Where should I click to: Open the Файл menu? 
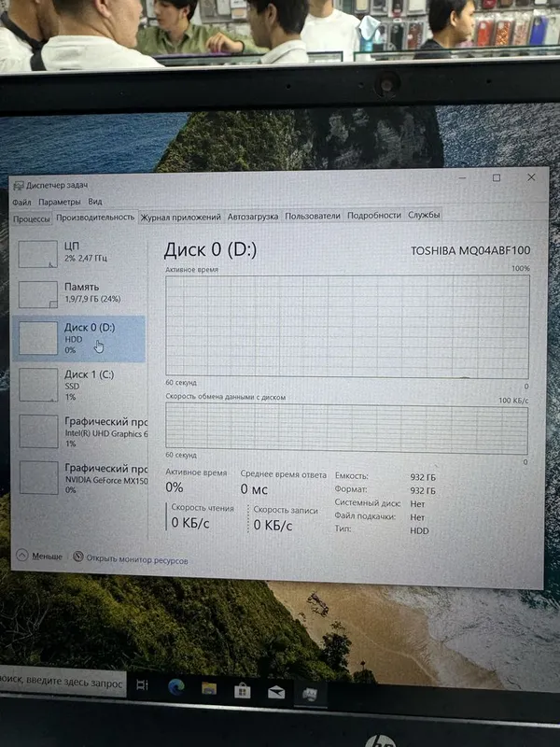[21, 203]
